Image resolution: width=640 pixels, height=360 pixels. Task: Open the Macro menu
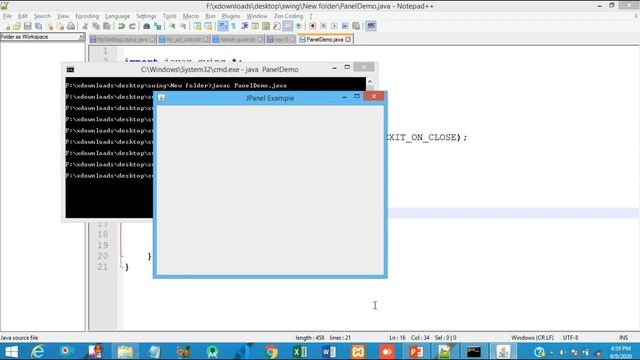click(x=191, y=16)
